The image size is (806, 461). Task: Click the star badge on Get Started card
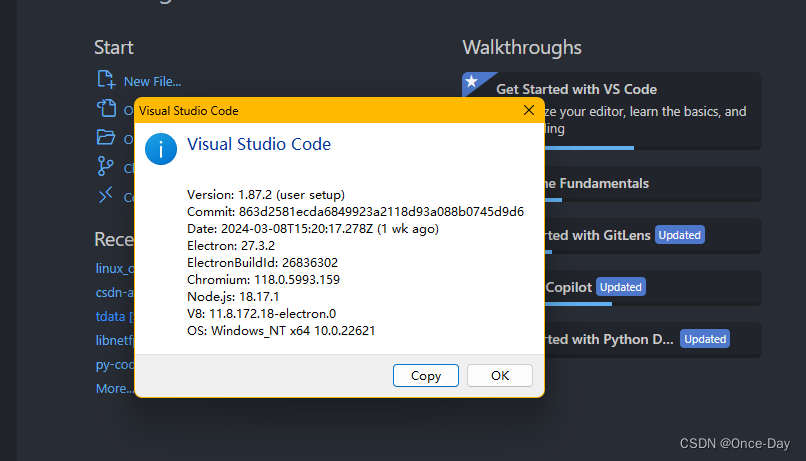(472, 81)
